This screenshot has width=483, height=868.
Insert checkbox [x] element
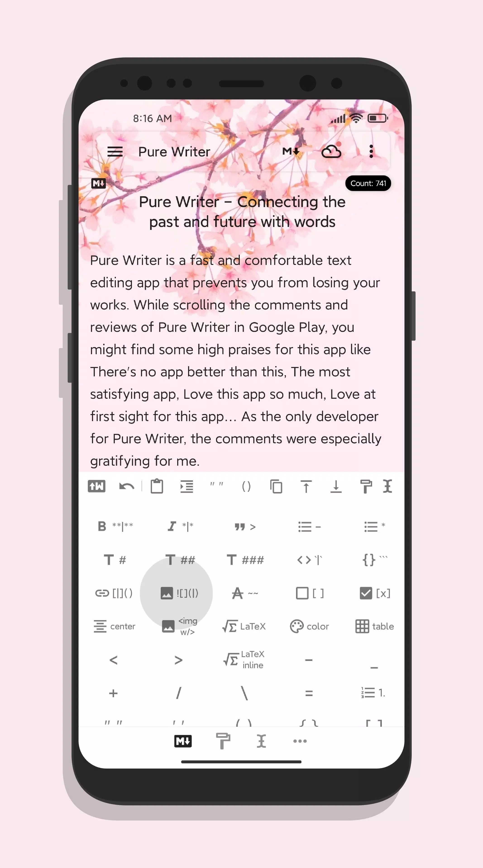coord(375,593)
